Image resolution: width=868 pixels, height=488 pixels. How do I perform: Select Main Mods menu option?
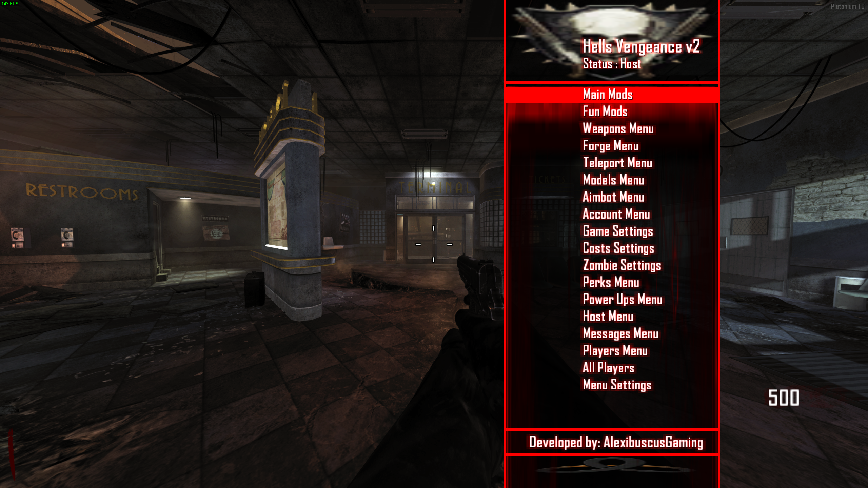[x=608, y=95]
